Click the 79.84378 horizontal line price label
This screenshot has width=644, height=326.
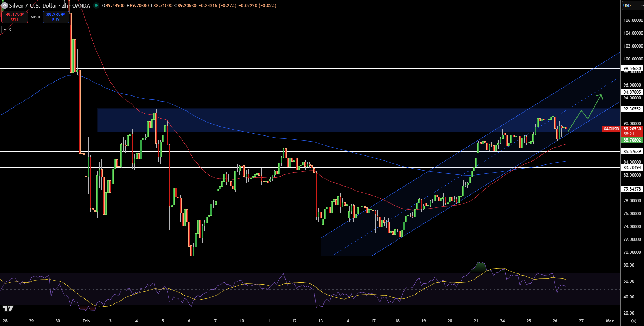[x=632, y=189]
